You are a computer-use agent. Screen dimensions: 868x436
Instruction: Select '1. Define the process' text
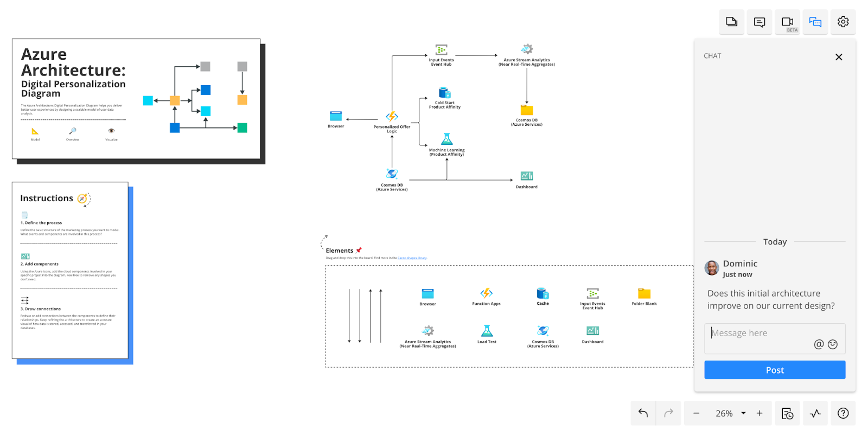[x=41, y=223]
